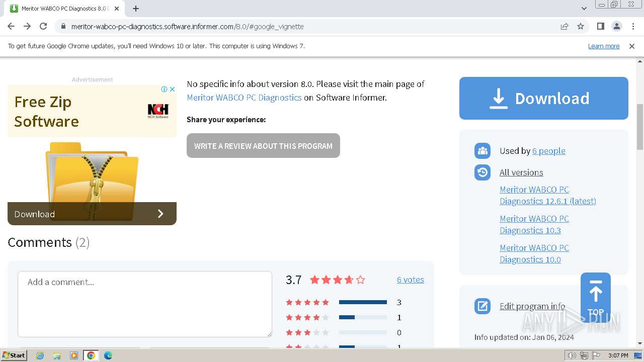Open Windows Media Player from taskbar

point(74,355)
